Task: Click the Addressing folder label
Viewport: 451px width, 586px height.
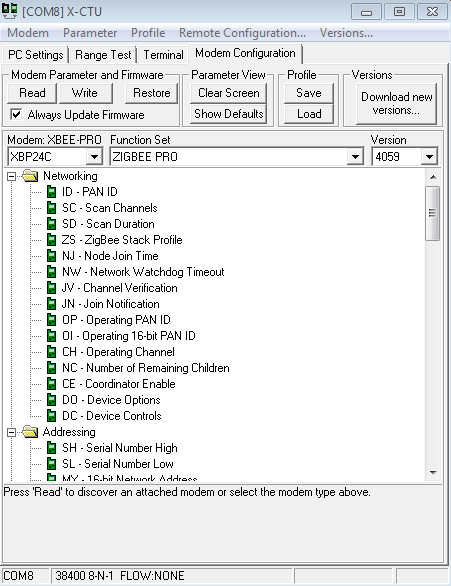Action: [69, 432]
